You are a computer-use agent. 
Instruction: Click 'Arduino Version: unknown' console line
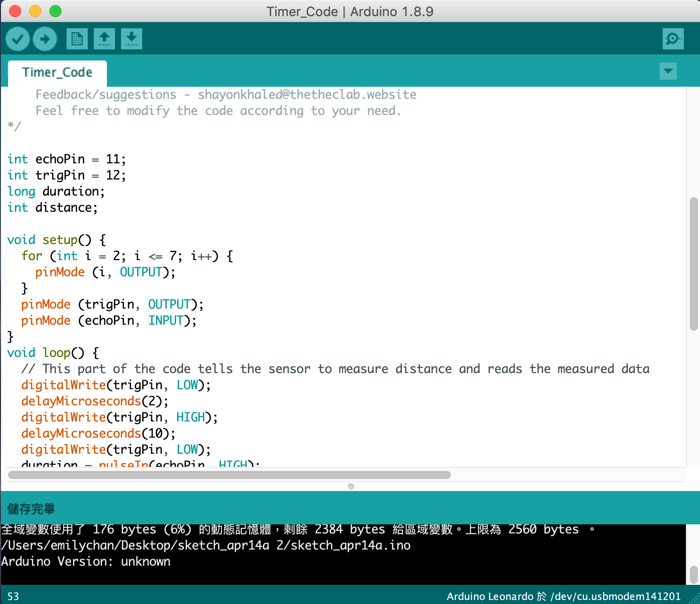point(86,562)
